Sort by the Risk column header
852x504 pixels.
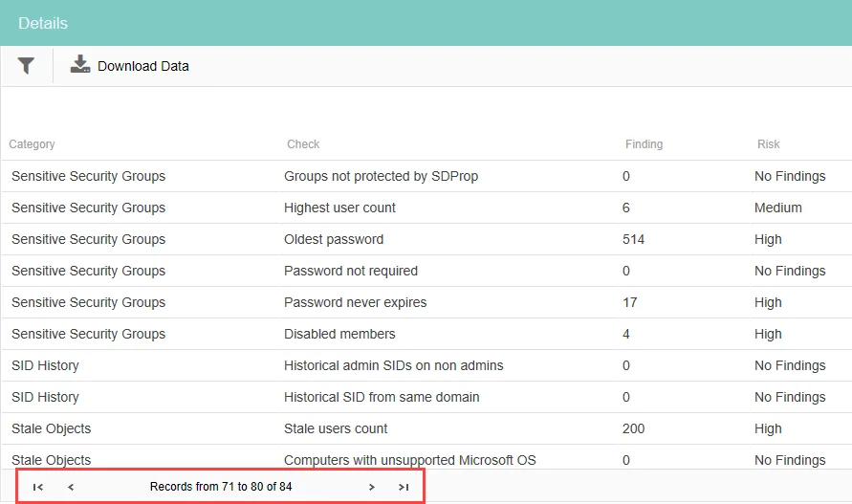tap(768, 144)
